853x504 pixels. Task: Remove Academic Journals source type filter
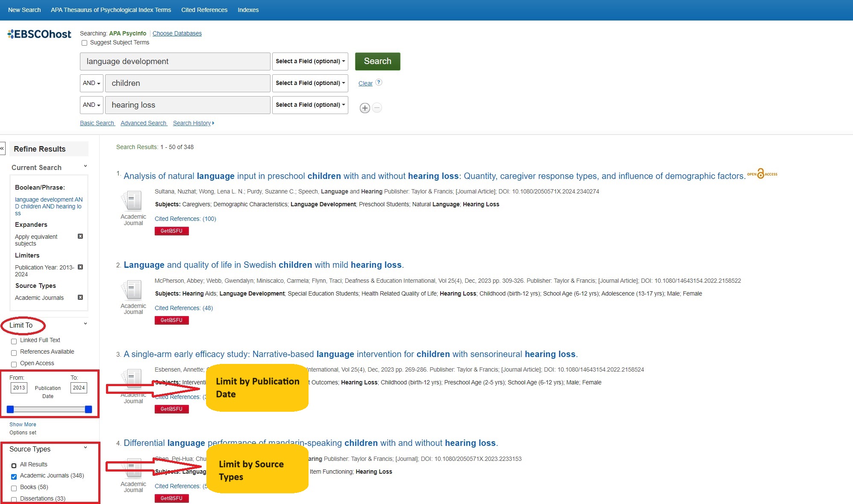(80, 297)
